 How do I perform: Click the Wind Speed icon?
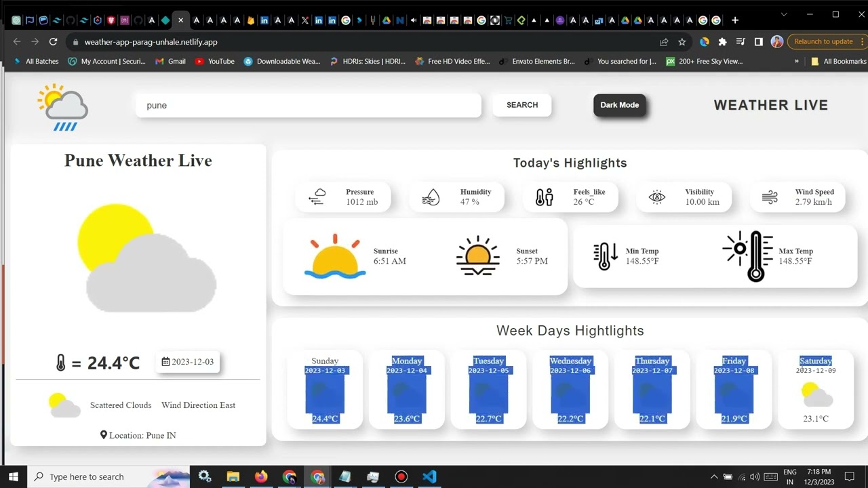click(770, 197)
